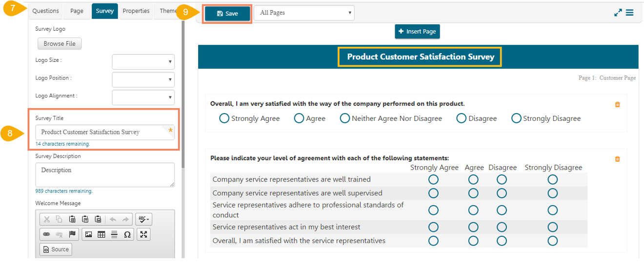This screenshot has width=644, height=265.
Task: Maximize the Welcome Message editor
Action: point(143,234)
